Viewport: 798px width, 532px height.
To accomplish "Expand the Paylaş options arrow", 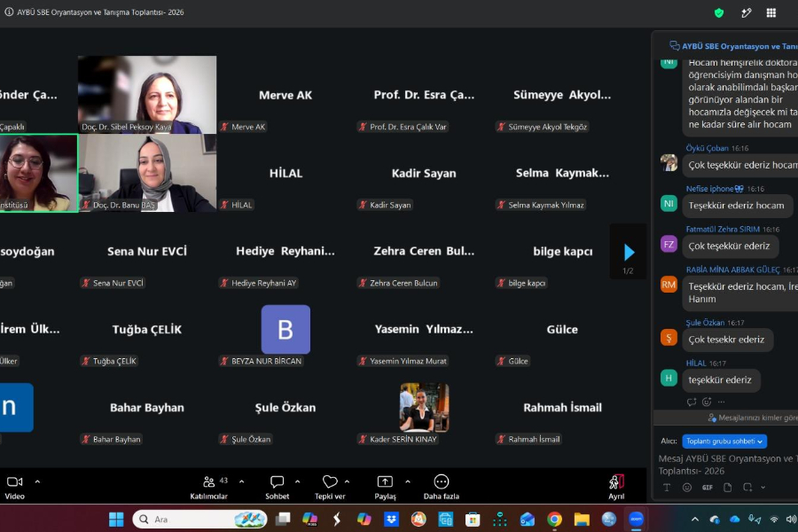I will [x=408, y=481].
